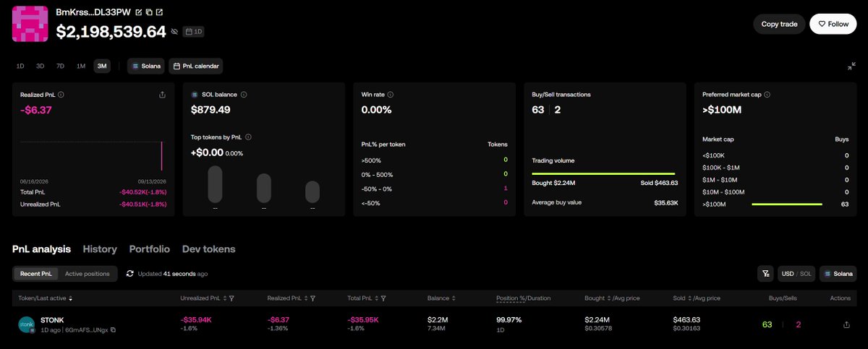Switch to Dev tokens tab
Viewport: 868px width, 349px height.
point(208,249)
